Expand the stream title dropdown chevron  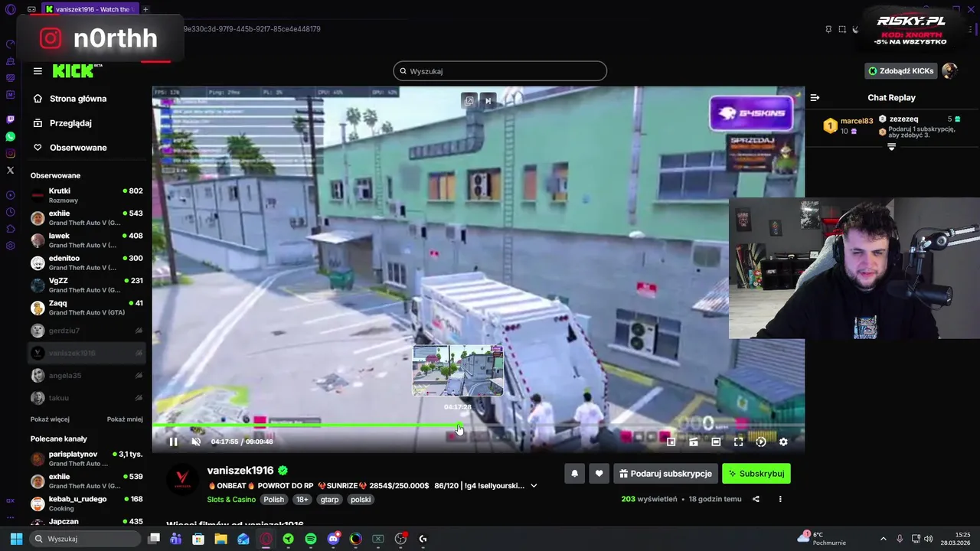[x=534, y=486]
